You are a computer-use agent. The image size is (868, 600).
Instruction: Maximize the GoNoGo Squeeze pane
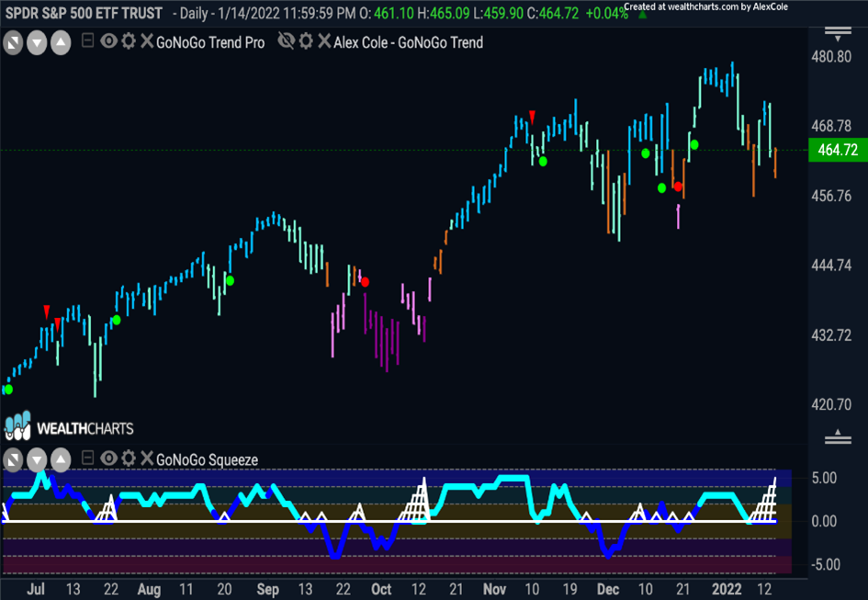click(x=13, y=459)
